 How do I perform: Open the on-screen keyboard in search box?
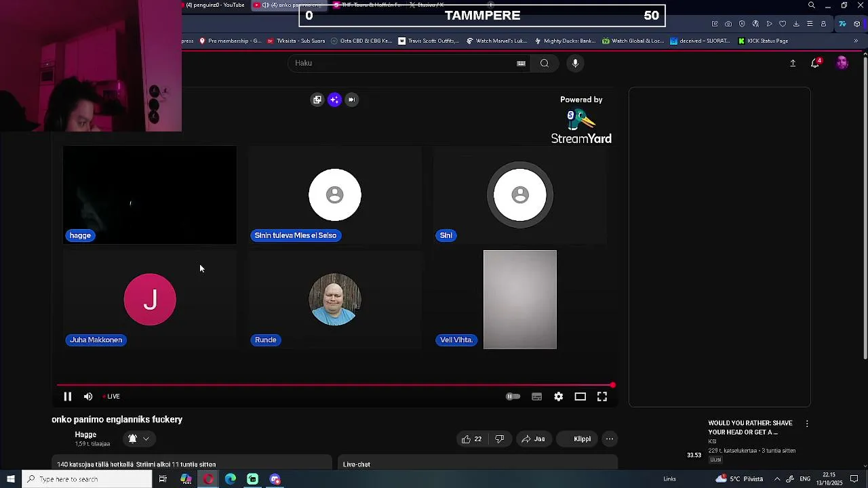521,63
